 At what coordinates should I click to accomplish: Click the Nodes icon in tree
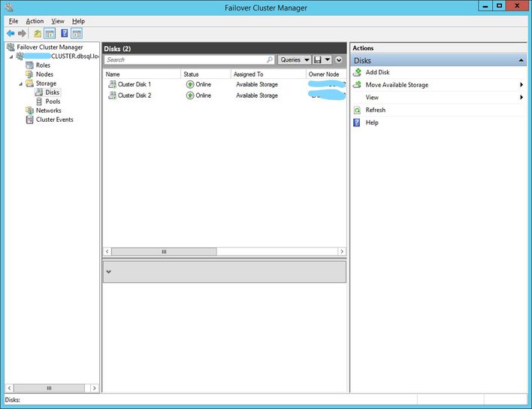tap(29, 74)
